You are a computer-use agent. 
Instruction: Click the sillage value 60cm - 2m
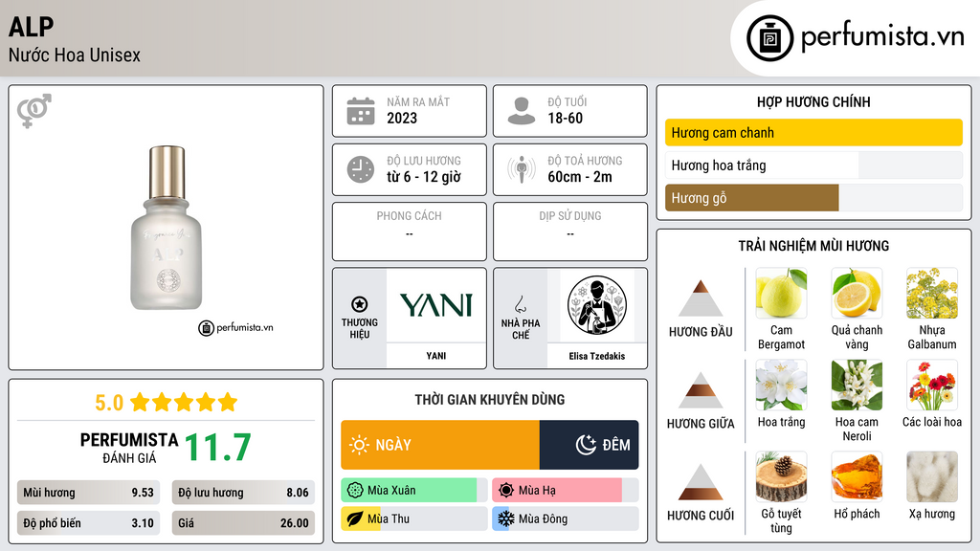click(x=580, y=177)
